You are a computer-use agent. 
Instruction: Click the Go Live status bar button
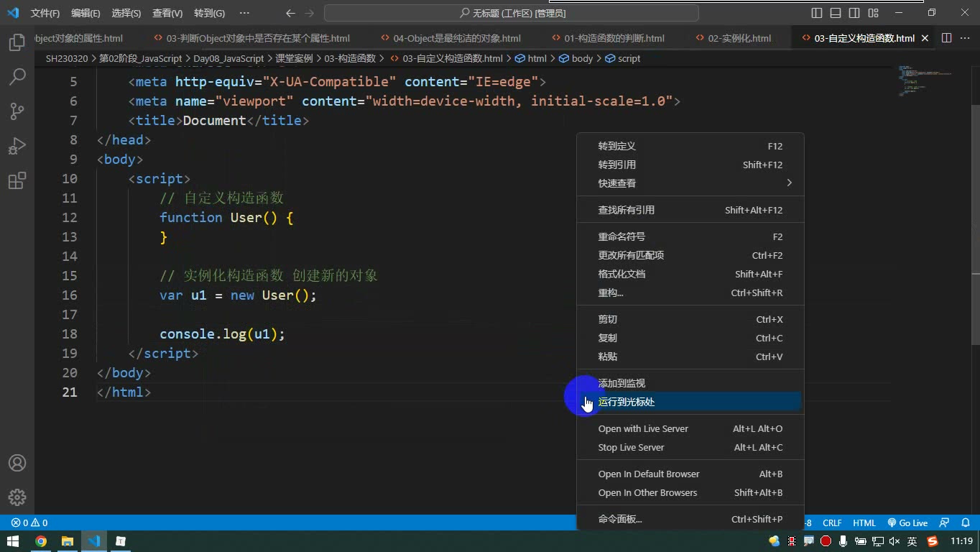[907, 523]
